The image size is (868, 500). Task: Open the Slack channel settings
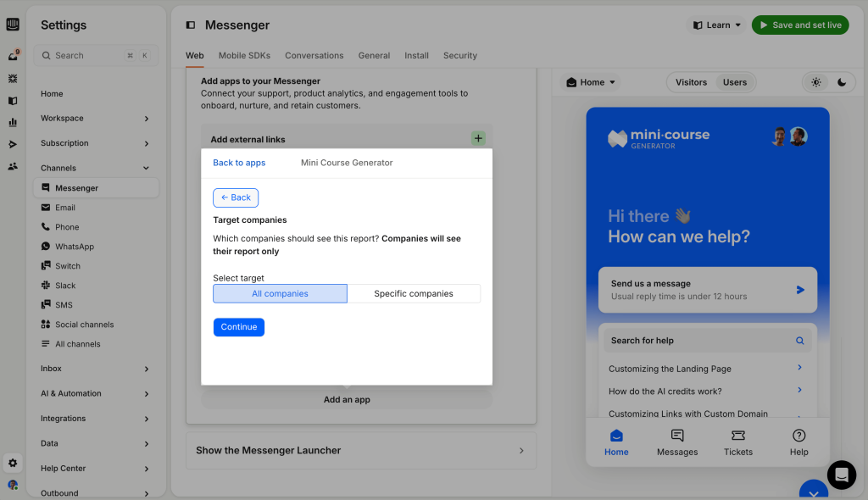click(x=95, y=286)
